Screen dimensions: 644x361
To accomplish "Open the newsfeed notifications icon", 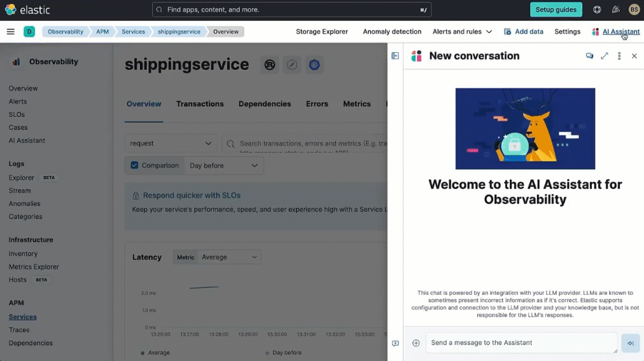I will [615, 10].
